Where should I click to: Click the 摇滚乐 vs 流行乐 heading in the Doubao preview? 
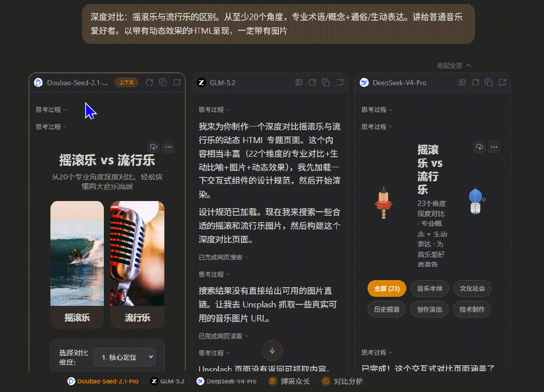pyautogui.click(x=107, y=160)
